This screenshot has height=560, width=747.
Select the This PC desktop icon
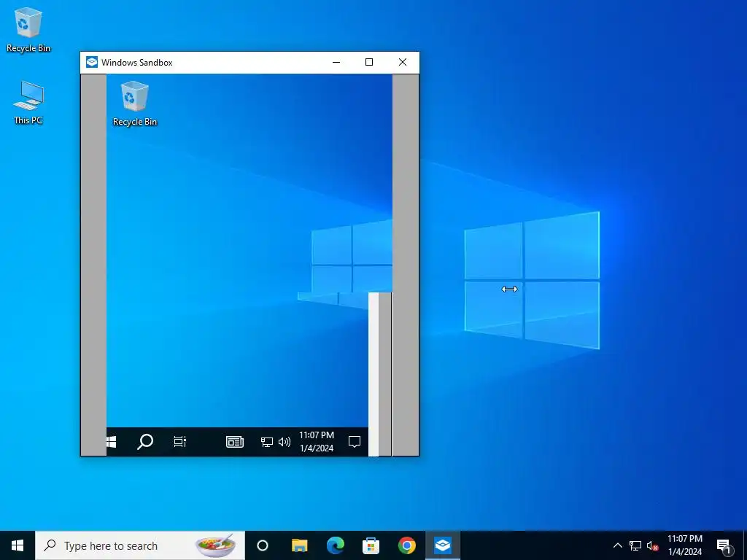[28, 103]
